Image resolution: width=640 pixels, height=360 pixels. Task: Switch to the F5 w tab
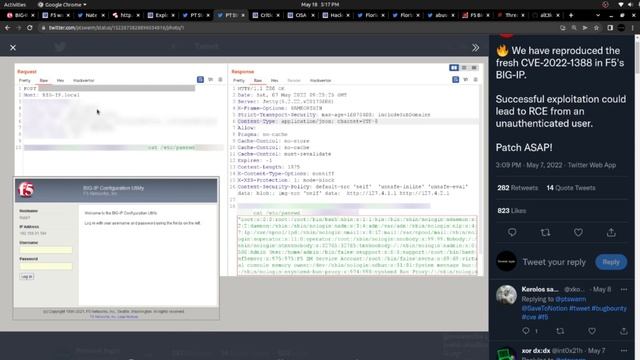tap(55, 15)
